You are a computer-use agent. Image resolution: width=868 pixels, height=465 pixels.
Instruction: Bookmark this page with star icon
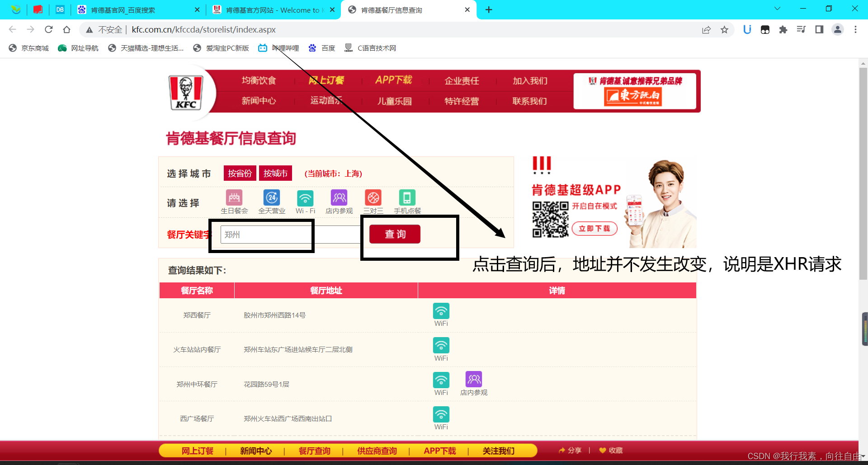click(725, 29)
